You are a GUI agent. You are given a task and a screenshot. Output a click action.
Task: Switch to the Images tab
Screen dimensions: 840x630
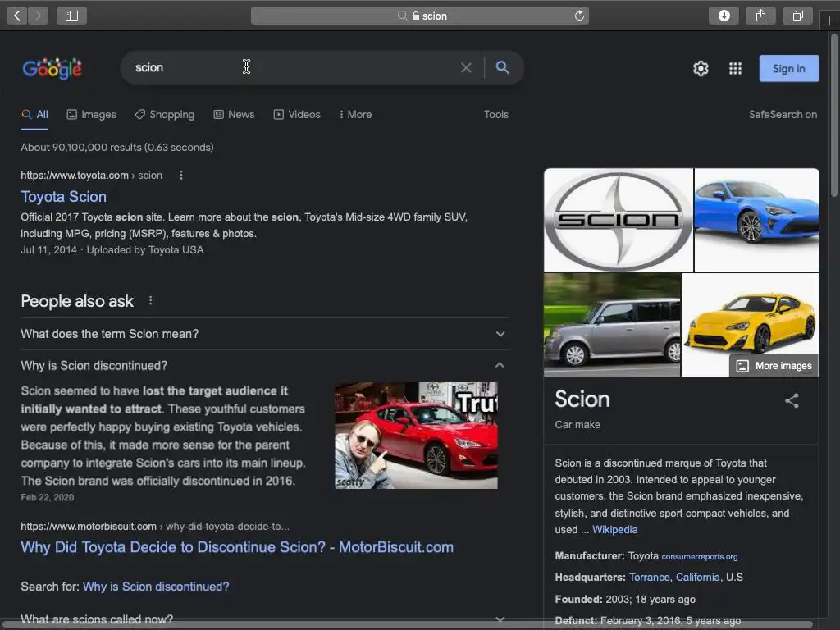coord(91,114)
